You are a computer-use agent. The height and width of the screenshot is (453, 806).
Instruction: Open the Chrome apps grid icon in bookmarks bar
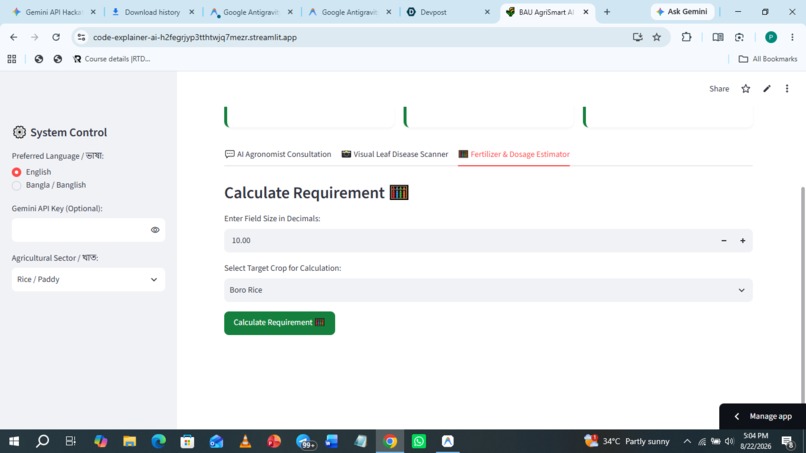[x=12, y=59]
